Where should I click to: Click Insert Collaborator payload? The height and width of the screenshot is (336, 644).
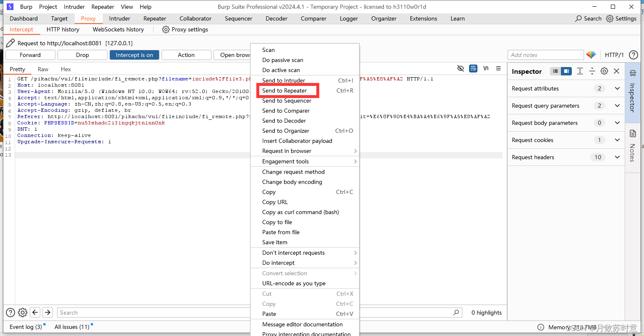coord(305,141)
